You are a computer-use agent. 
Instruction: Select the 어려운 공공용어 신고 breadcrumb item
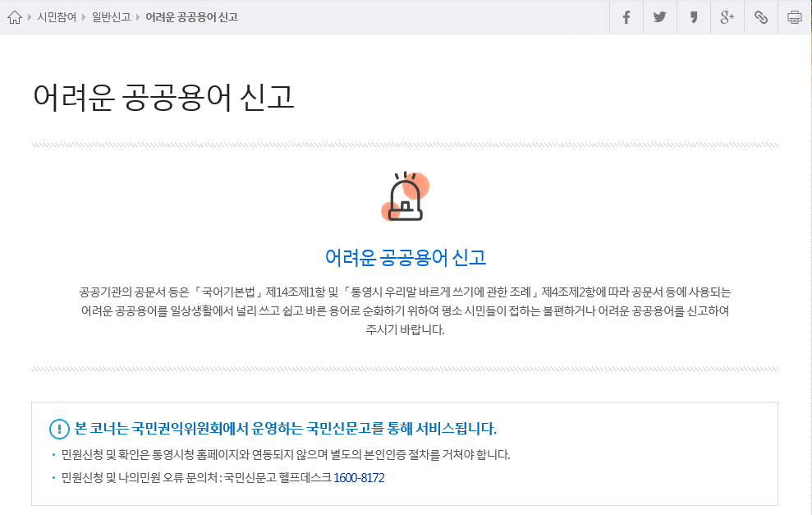(x=191, y=17)
